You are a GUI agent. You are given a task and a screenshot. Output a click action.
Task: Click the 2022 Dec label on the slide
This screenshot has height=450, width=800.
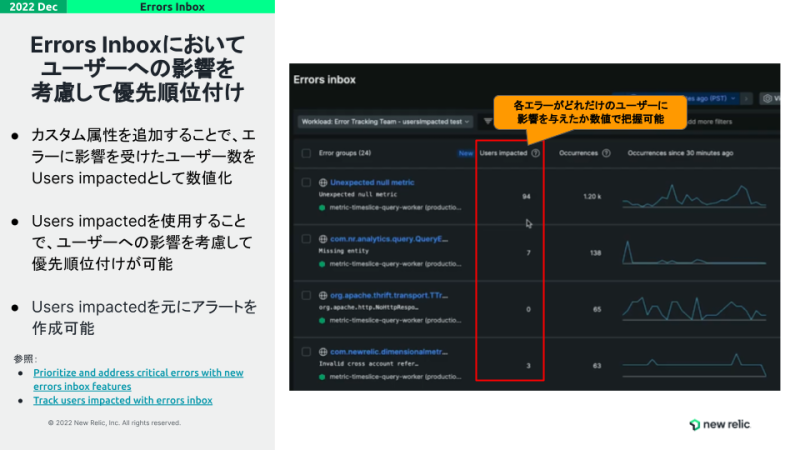pyautogui.click(x=33, y=7)
